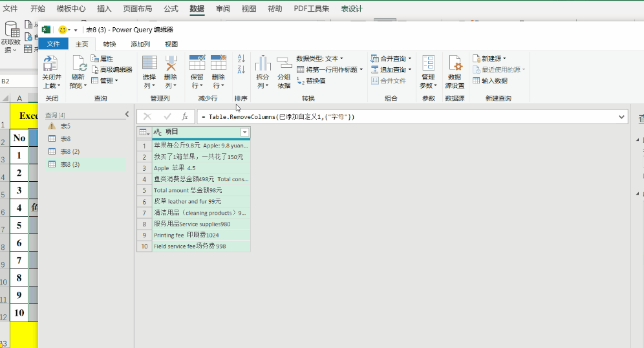644x348 pixels.
Task: Switch to the 主页 (Home) ribbon tab
Action: pyautogui.click(x=81, y=44)
